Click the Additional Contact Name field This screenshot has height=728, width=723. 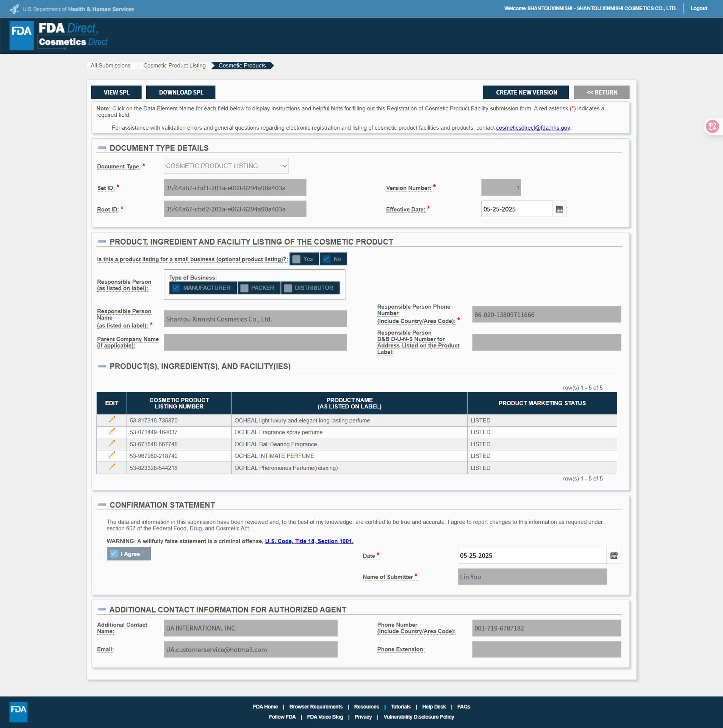[250, 628]
